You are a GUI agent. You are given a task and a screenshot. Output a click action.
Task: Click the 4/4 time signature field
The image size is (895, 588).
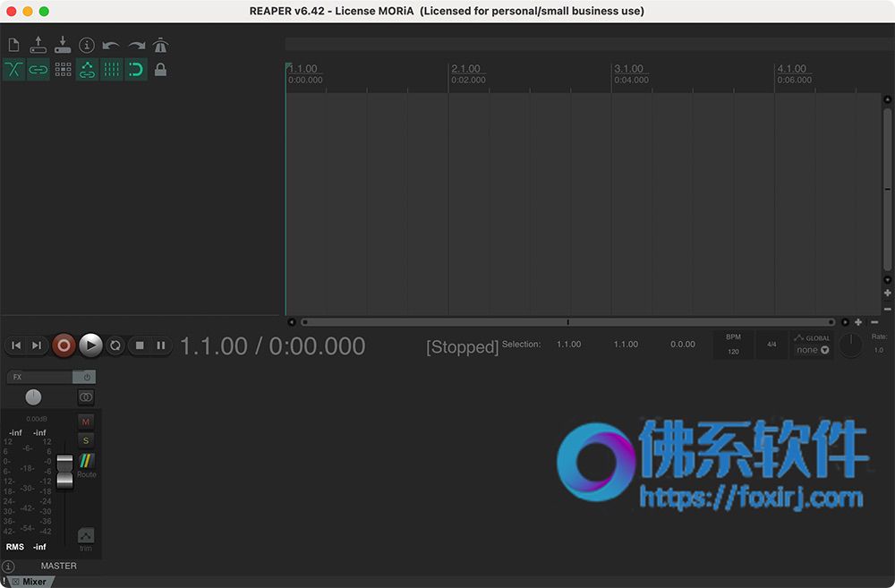pyautogui.click(x=771, y=345)
